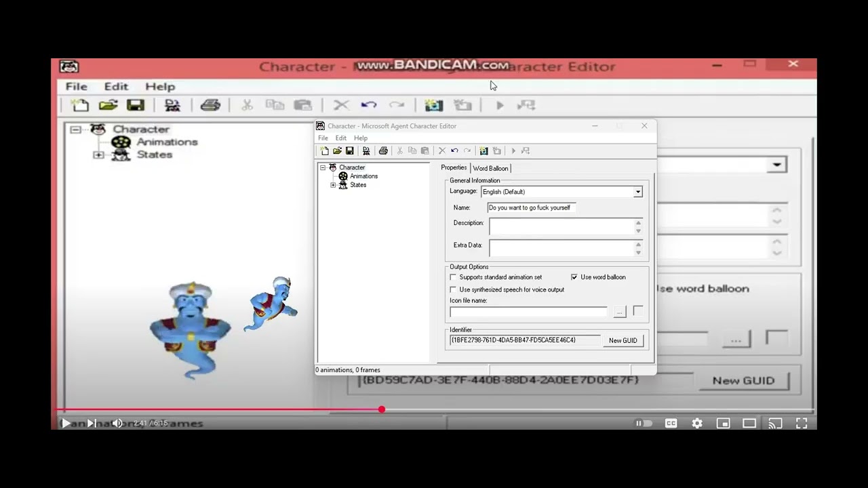The width and height of the screenshot is (868, 488).
Task: Click New Animation icon in front editor window
Action: click(484, 150)
